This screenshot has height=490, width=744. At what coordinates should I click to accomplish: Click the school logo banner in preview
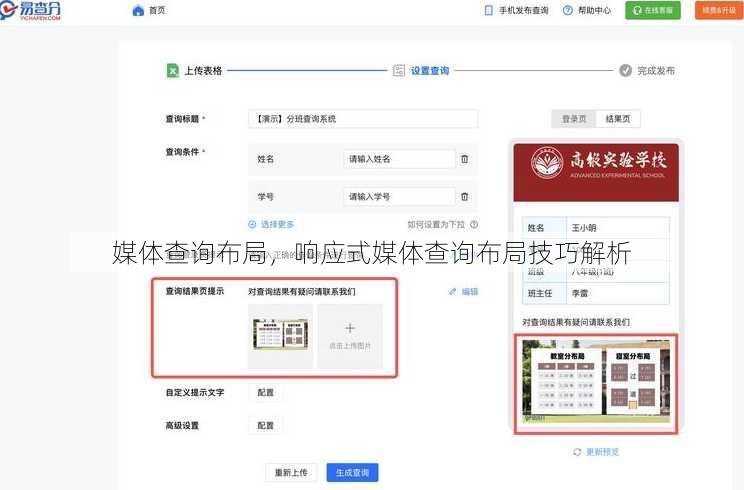click(x=596, y=173)
